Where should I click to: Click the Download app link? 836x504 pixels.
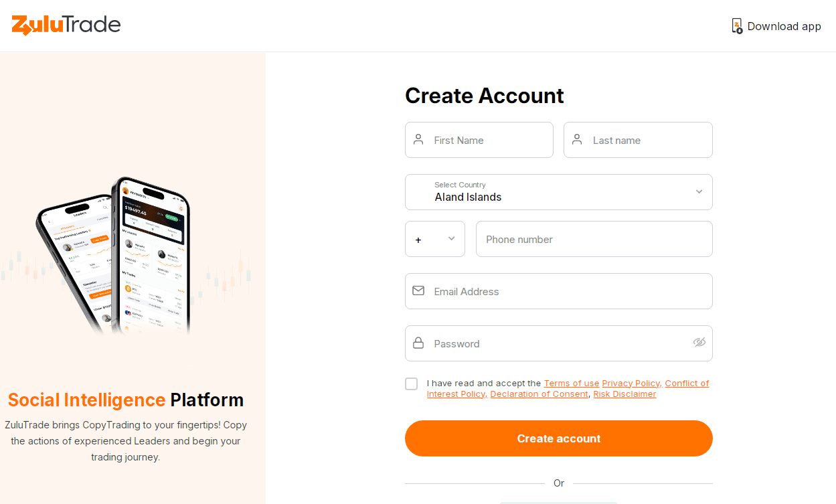click(x=776, y=26)
